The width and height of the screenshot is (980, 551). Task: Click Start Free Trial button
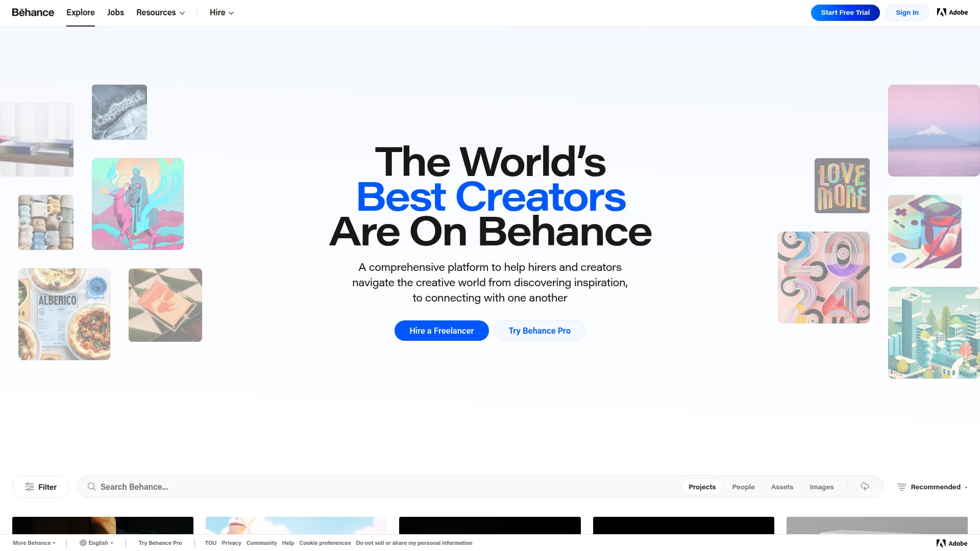845,12
